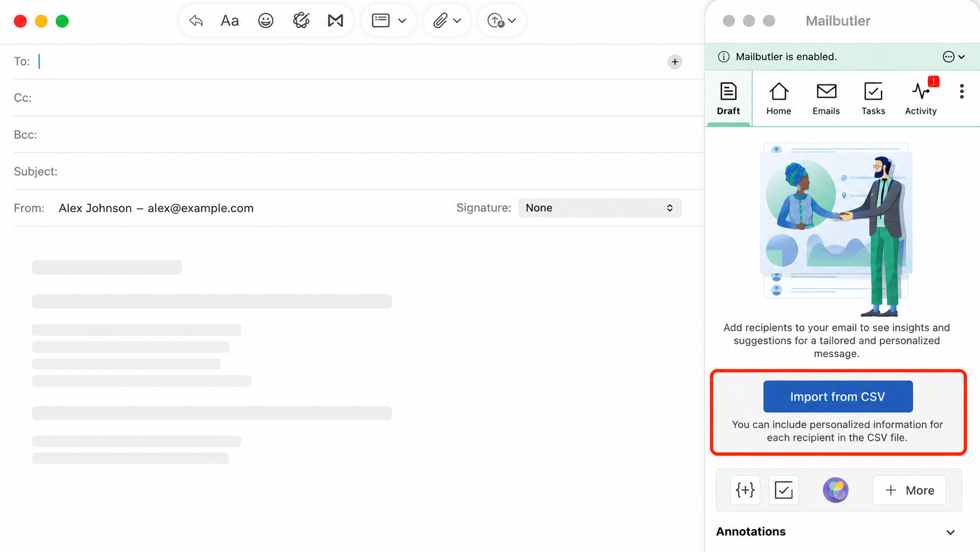Click the colorful smart assistant circle icon
The height and width of the screenshot is (552, 980).
[835, 490]
